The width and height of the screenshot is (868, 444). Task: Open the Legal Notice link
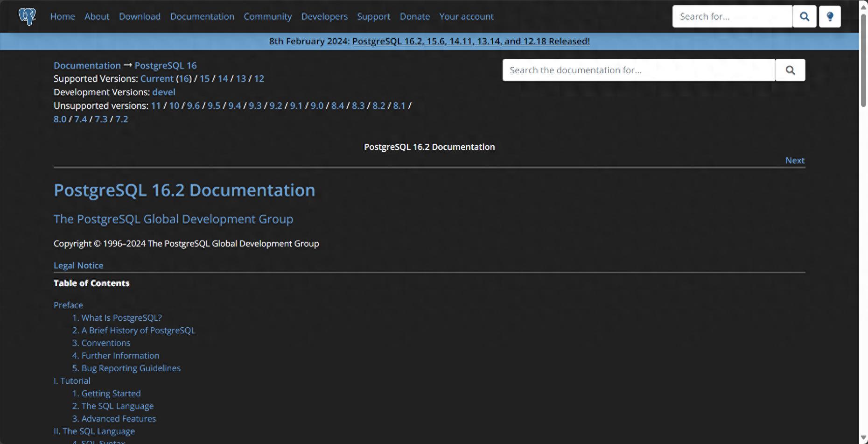coord(78,265)
